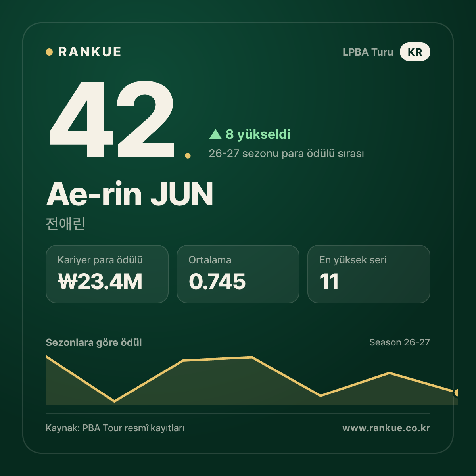
Task: Open the www.rankue.co.kr link
Action: (x=386, y=428)
